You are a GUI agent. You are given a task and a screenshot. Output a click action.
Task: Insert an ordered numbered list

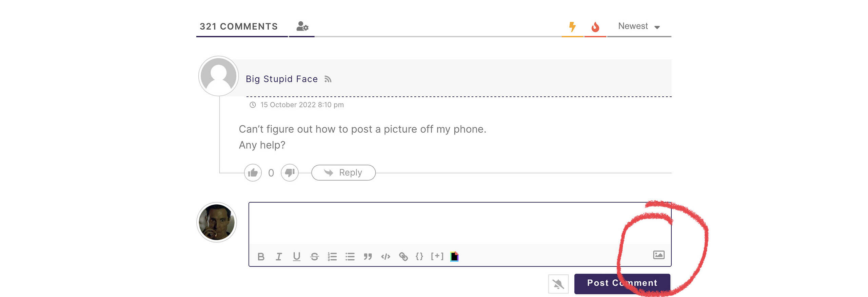pos(332,257)
